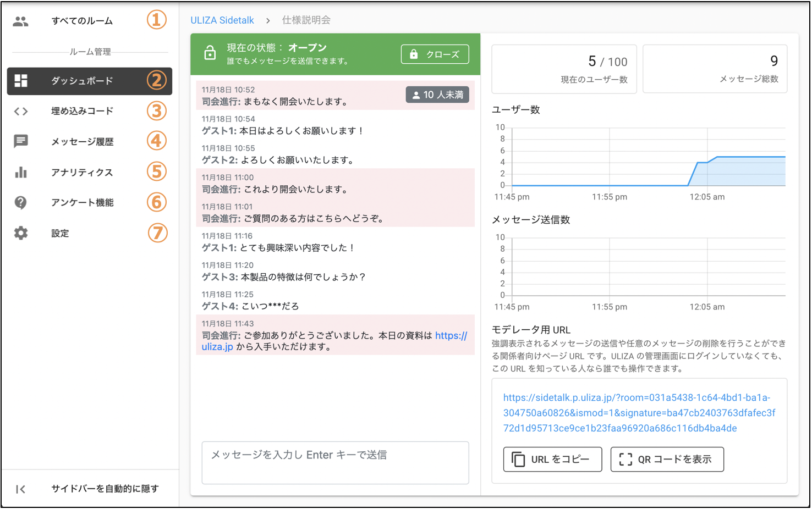Image resolution: width=812 pixels, height=509 pixels.
Task: Click the メッセージ送信数 chart
Action: point(640,273)
